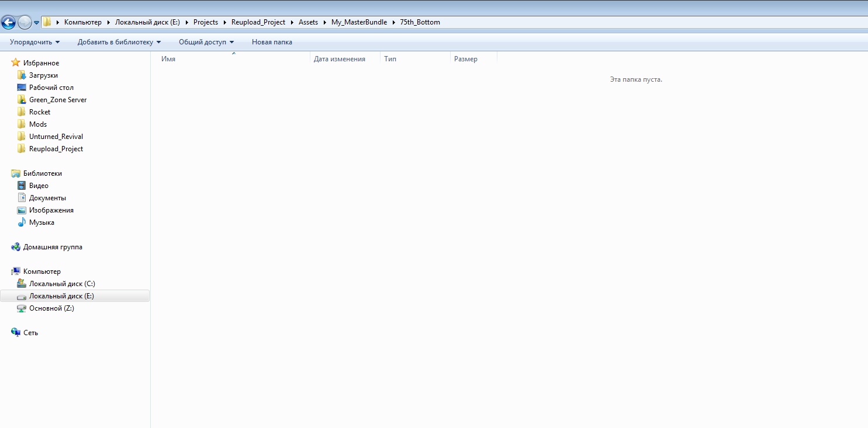Image resolution: width=868 pixels, height=428 pixels.
Task: Click the Green_Zone Server folder icon
Action: coord(22,100)
